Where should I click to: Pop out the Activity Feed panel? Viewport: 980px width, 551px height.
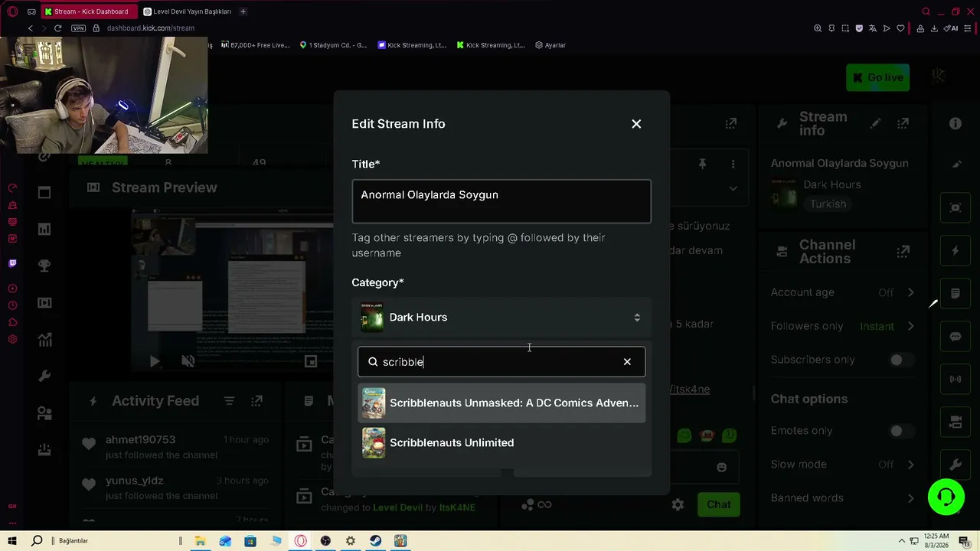pos(257,401)
